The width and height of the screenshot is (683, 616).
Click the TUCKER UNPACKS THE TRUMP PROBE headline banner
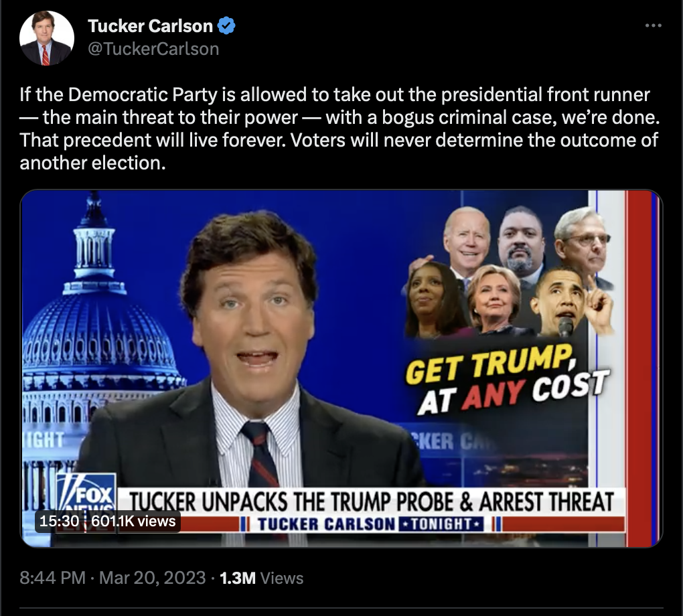pos(371,501)
